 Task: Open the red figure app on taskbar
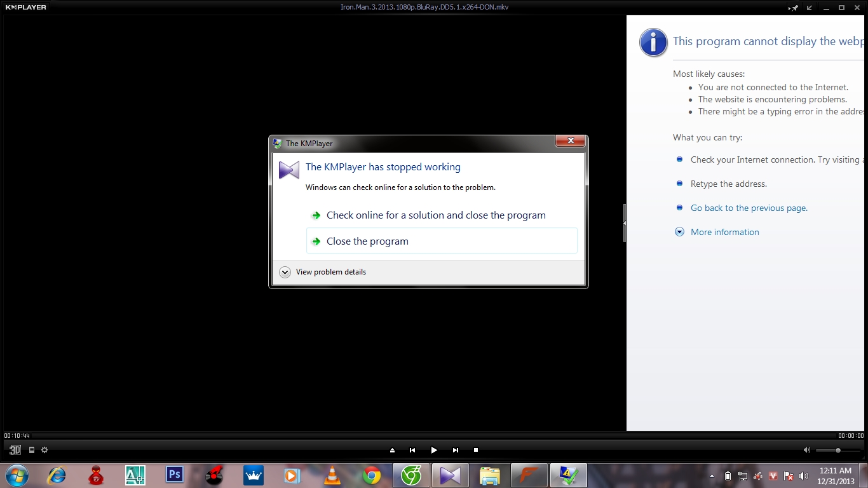click(96, 475)
